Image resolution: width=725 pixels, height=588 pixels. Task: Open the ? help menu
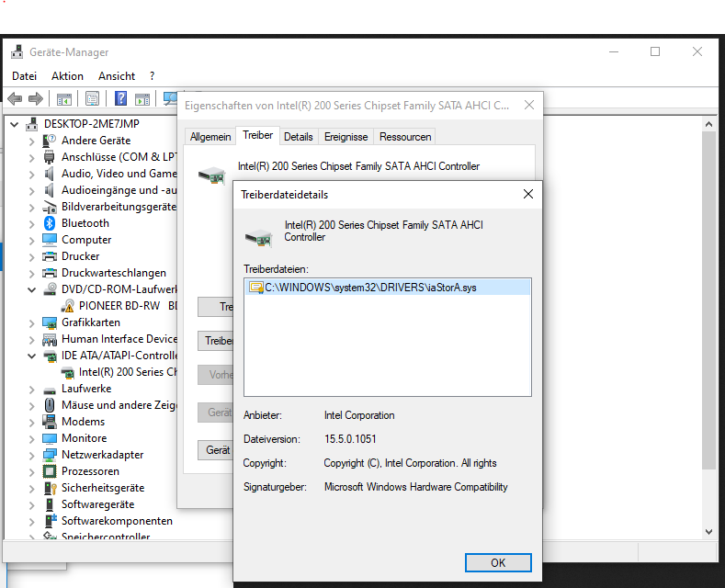(x=153, y=76)
